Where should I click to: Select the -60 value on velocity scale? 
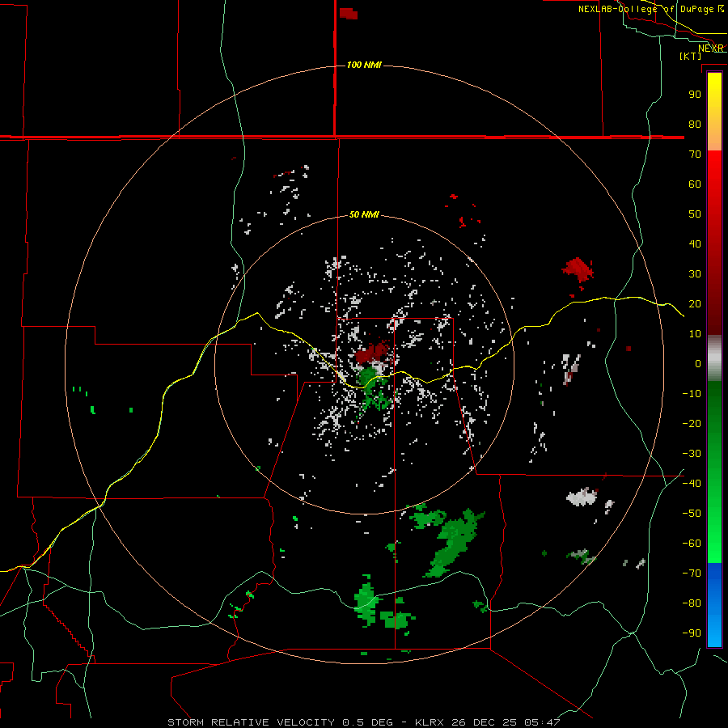(692, 544)
